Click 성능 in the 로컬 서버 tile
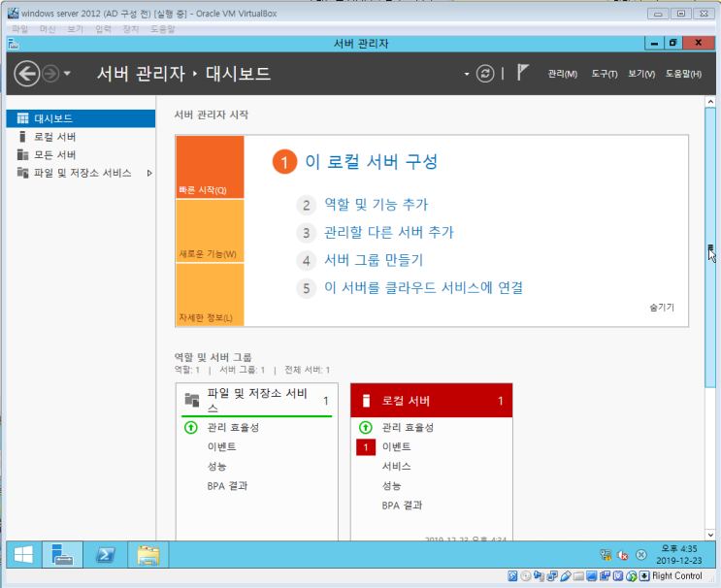 pyautogui.click(x=391, y=486)
